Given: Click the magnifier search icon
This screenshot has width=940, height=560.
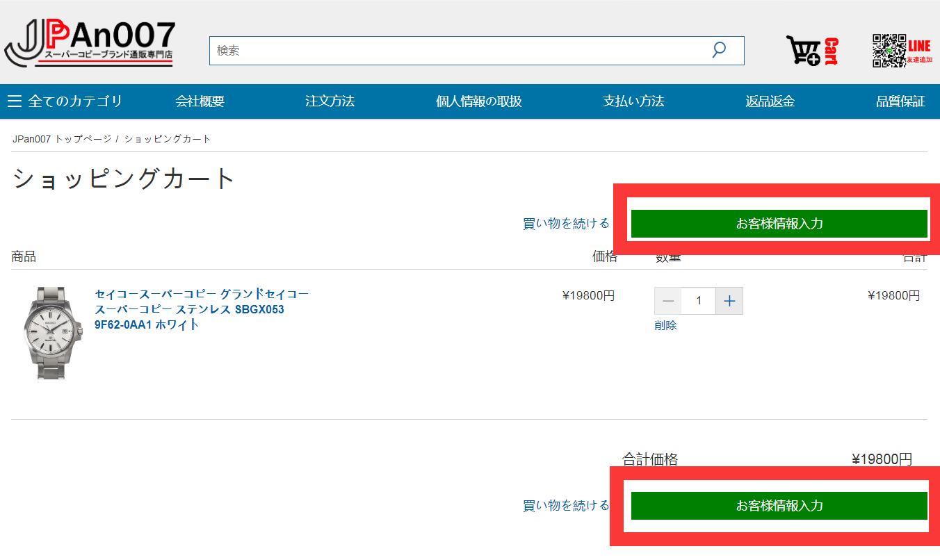Looking at the screenshot, I should point(719,50).
